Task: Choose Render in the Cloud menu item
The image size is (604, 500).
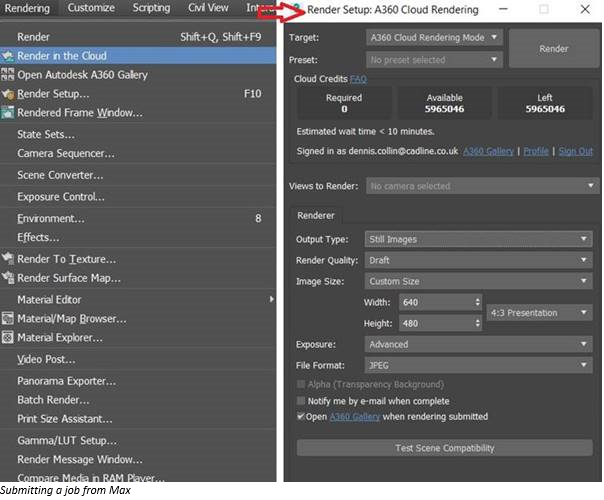Action: click(138, 56)
